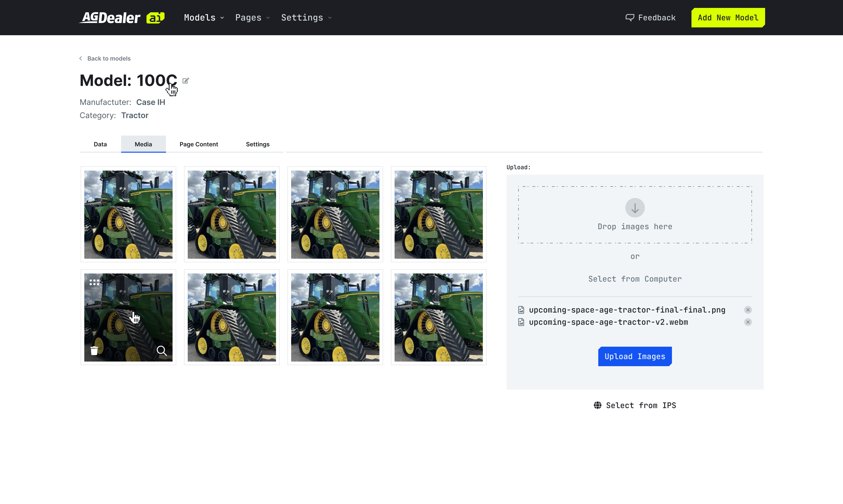Remove upcoming-space-age-tractor-final-final.png from upload list
This screenshot has height=504, width=843.
pos(748,310)
